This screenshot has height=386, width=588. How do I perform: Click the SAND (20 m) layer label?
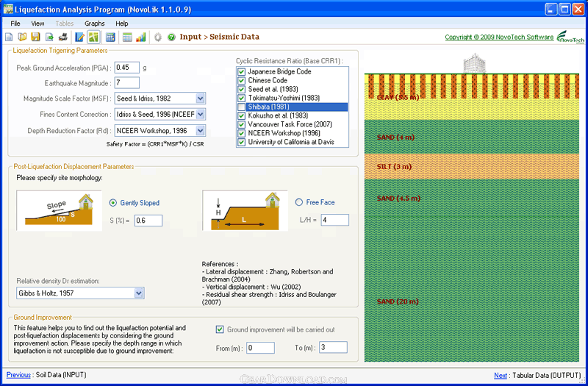point(398,301)
